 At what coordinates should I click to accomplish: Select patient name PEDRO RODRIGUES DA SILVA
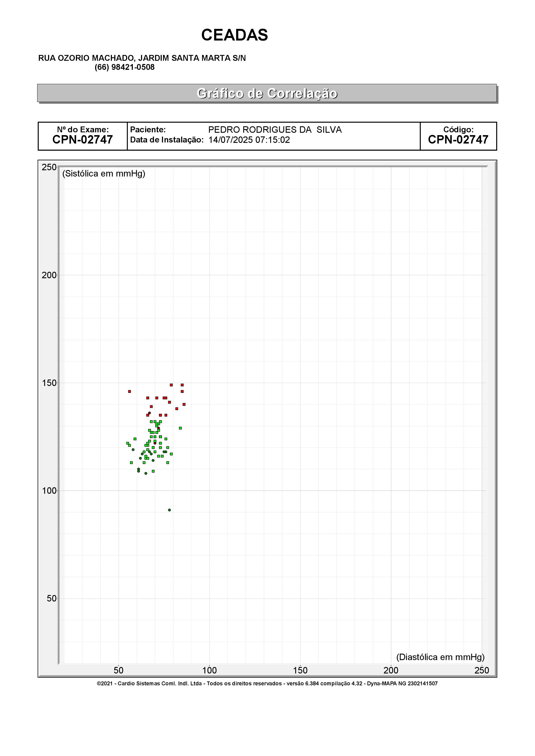275,130
